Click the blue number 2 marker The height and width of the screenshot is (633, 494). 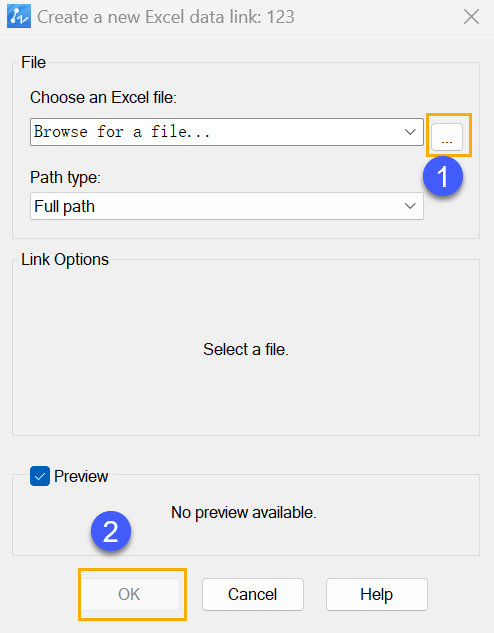click(x=111, y=531)
